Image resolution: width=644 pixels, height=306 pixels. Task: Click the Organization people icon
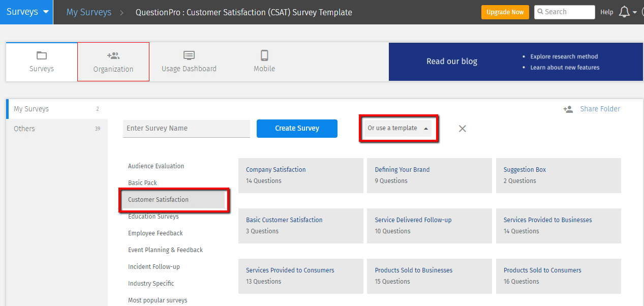[x=113, y=56]
